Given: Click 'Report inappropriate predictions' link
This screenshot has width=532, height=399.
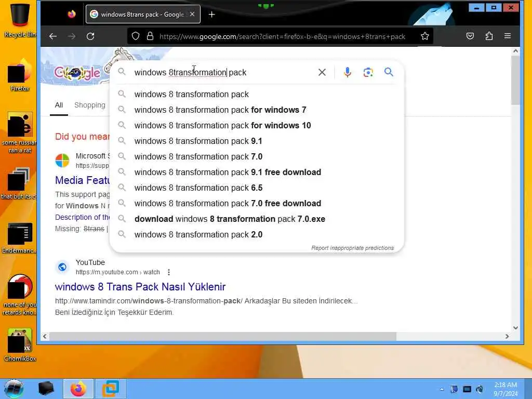Looking at the screenshot, I should click(x=353, y=248).
